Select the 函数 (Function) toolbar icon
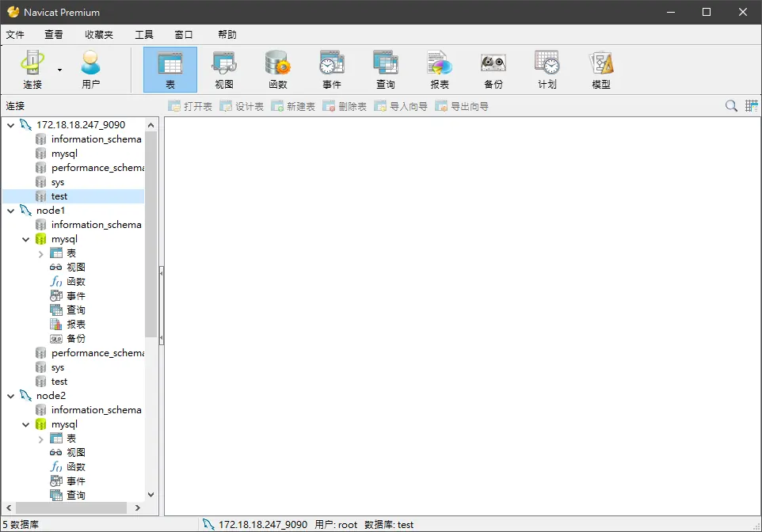 [278, 70]
